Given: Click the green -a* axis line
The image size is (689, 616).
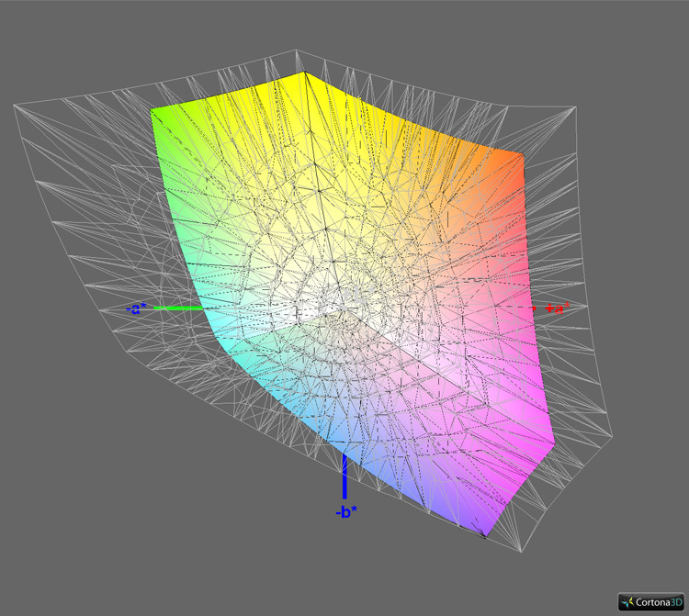Looking at the screenshot, I should click(179, 308).
